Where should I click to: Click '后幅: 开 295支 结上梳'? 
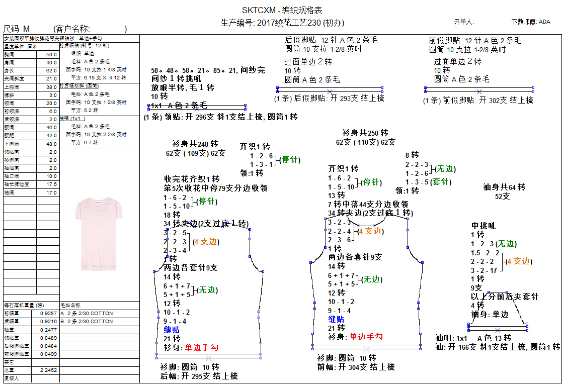tap(199, 376)
